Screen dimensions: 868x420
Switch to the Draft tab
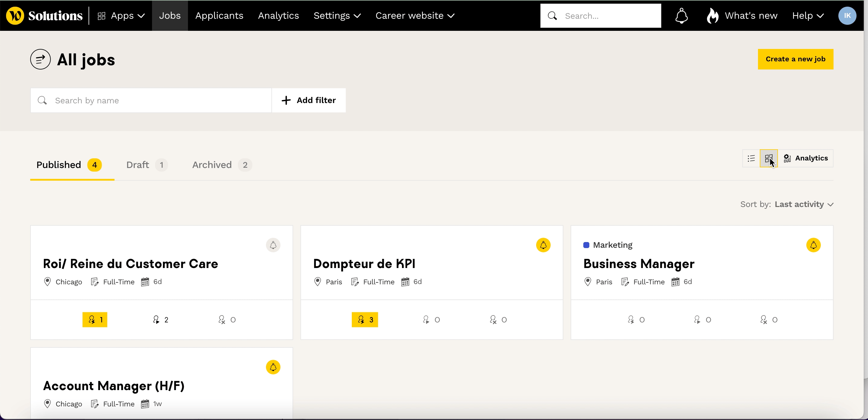click(146, 164)
